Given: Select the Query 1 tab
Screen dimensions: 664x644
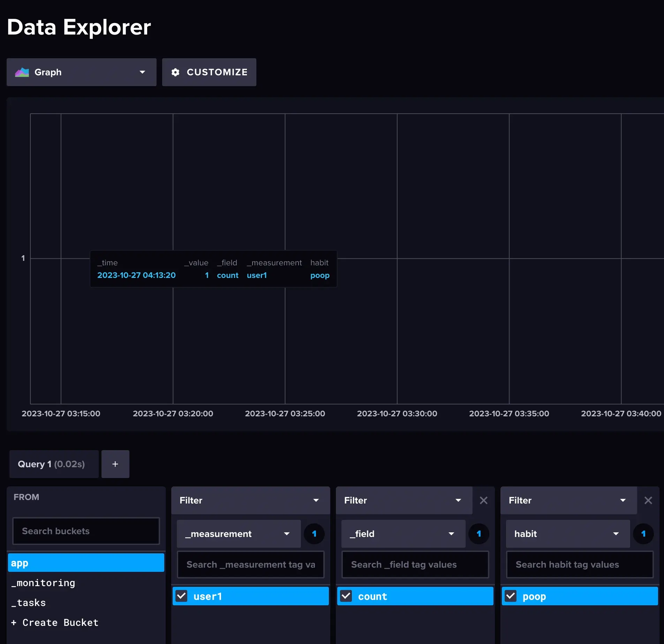Looking at the screenshot, I should [x=54, y=464].
